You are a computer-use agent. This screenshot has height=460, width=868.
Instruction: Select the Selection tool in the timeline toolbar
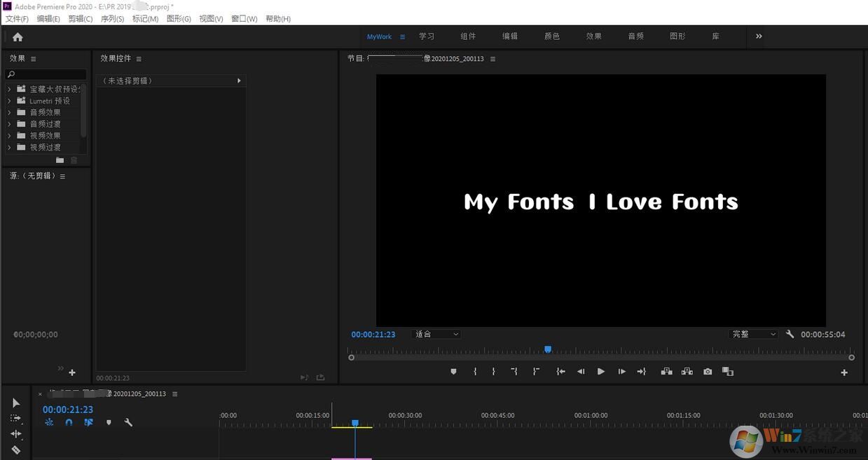pyautogui.click(x=15, y=403)
